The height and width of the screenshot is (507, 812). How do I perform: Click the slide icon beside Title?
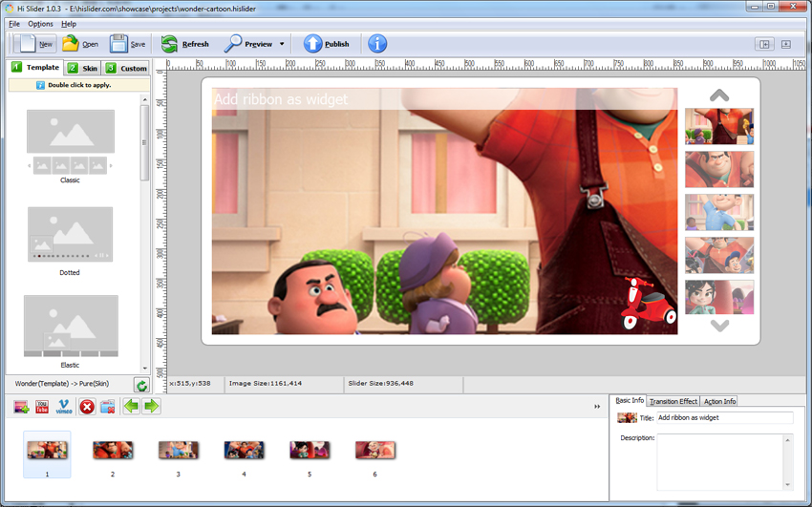(627, 417)
